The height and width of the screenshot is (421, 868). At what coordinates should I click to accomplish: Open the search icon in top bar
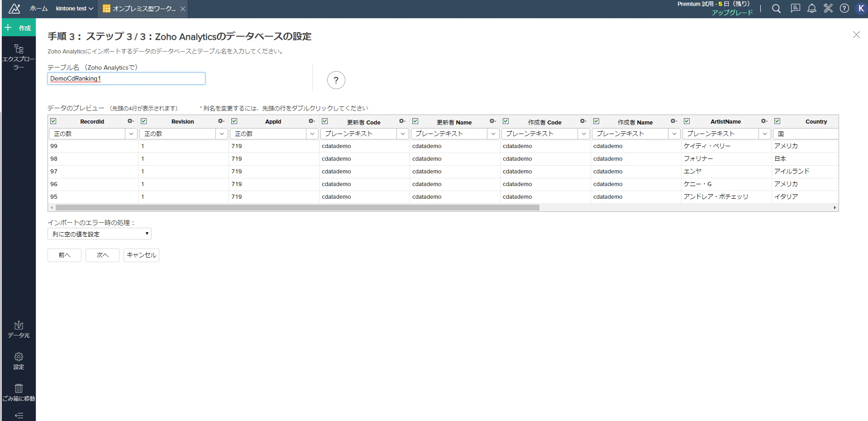(x=776, y=9)
